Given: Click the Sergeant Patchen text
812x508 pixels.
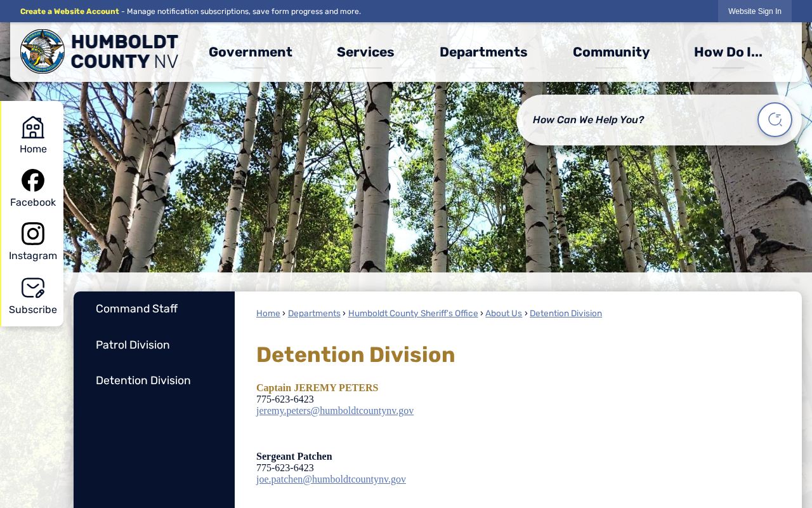Looking at the screenshot, I should click(294, 457).
